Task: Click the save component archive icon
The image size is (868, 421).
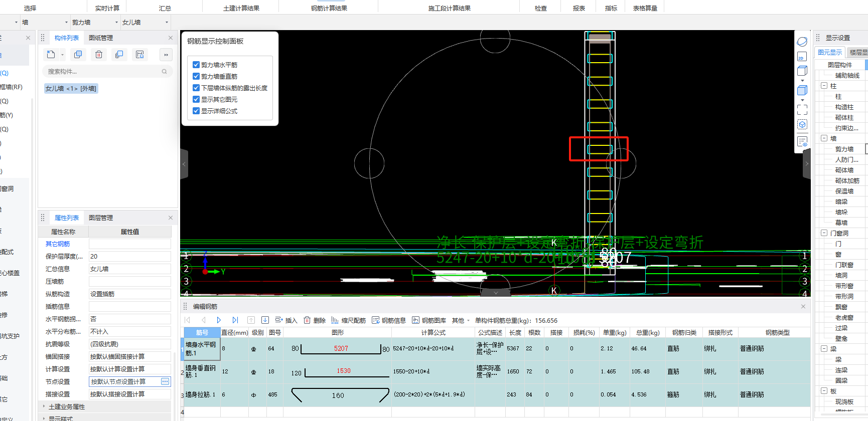Action: (x=140, y=55)
